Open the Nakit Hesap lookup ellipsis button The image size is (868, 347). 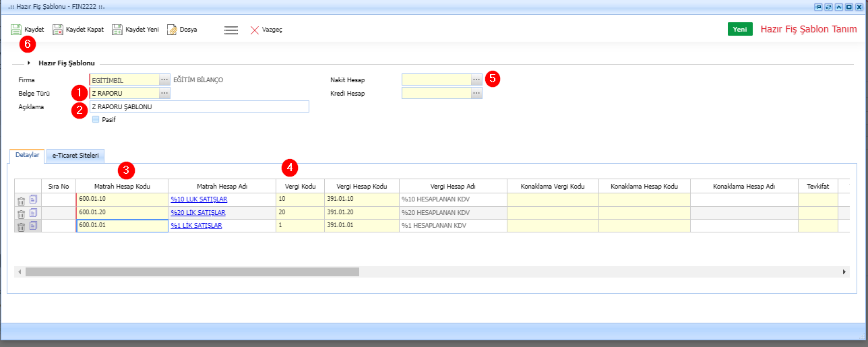(476, 80)
